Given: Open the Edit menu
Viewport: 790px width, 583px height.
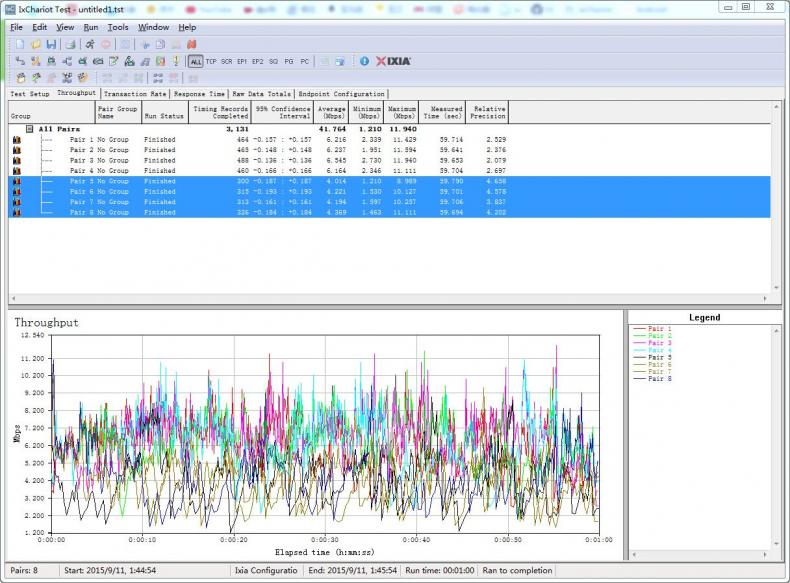Looking at the screenshot, I should pos(39,27).
